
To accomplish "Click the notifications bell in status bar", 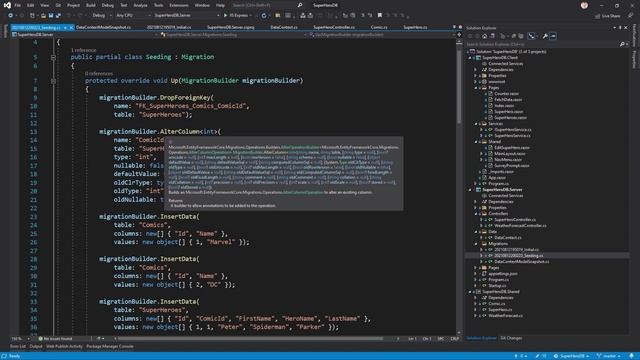I will (x=631, y=356).
